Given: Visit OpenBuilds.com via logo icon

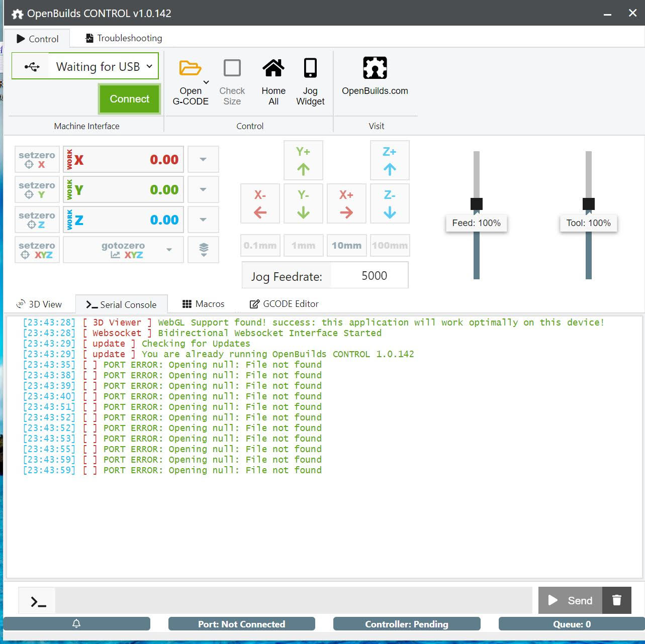Looking at the screenshot, I should pos(375,68).
